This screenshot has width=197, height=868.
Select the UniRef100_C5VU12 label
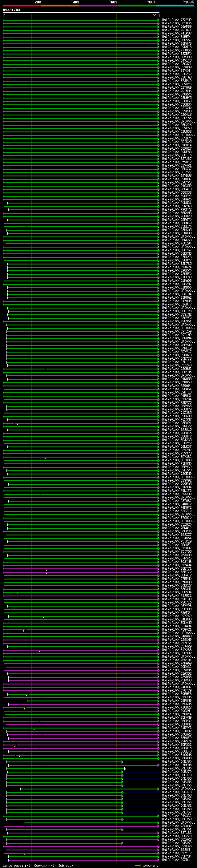(x=177, y=162)
